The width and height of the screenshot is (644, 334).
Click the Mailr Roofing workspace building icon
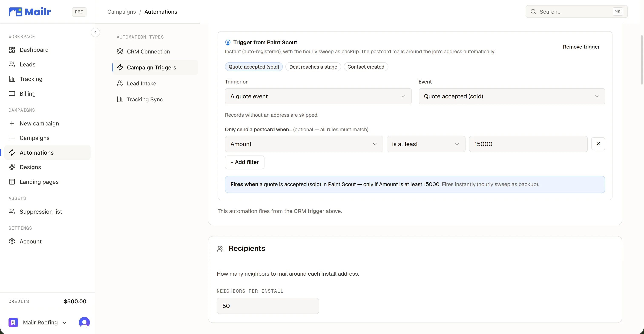click(13, 322)
